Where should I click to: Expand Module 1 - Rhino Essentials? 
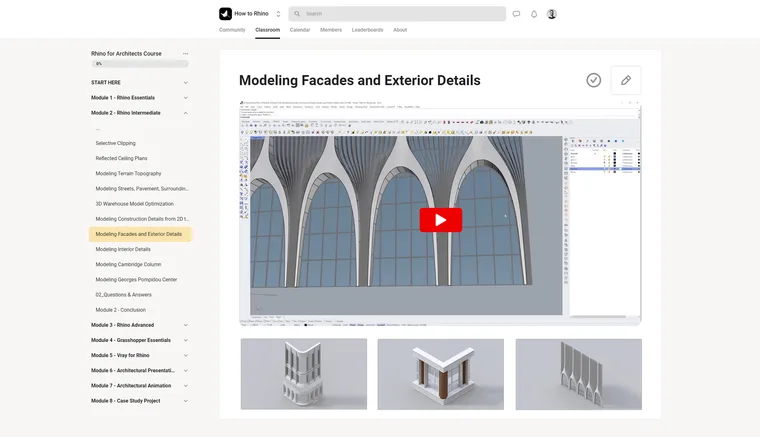[140, 98]
